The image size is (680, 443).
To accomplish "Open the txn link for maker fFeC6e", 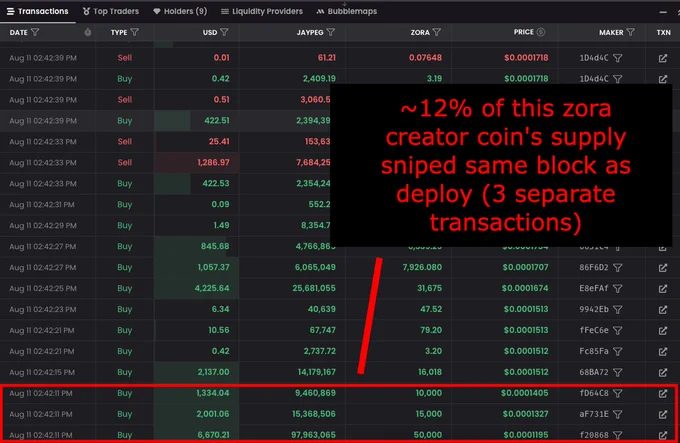I will pos(663,331).
